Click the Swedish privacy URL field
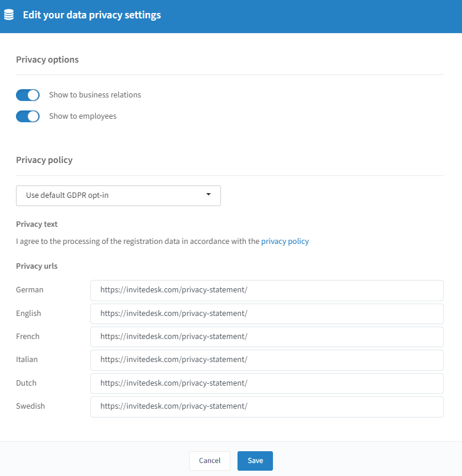This screenshot has height=476, width=462. click(267, 407)
